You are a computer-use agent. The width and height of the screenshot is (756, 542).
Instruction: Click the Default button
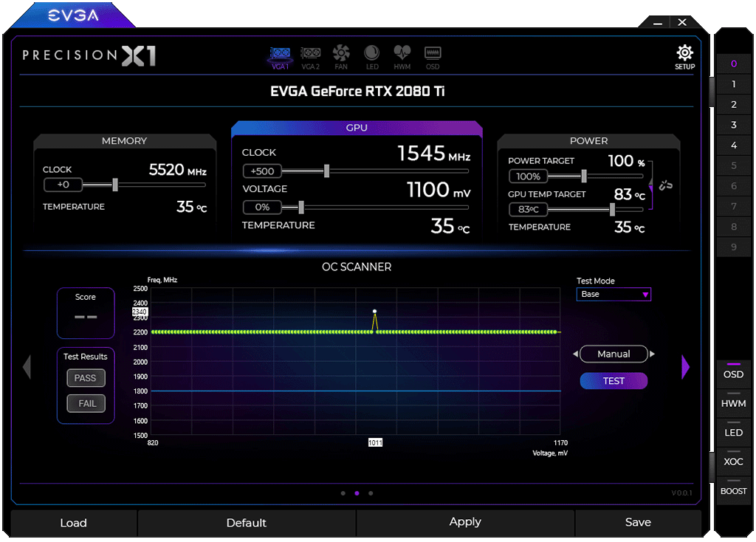pos(247,523)
